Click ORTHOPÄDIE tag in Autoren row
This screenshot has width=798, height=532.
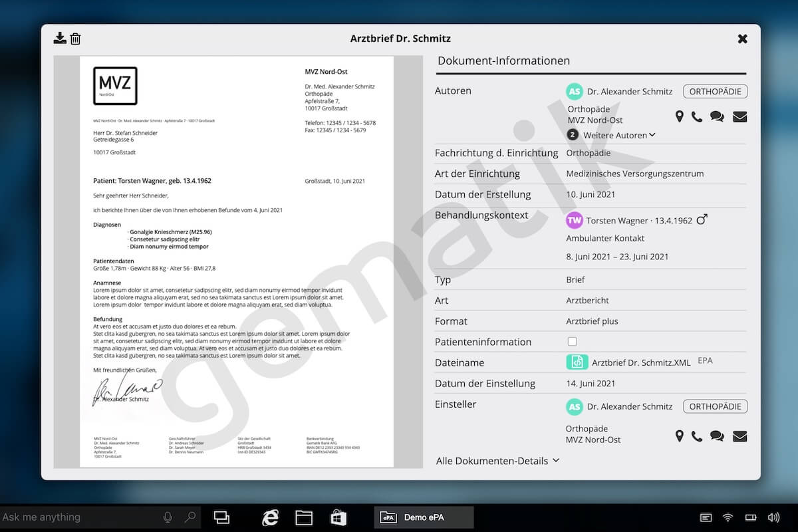tap(716, 92)
